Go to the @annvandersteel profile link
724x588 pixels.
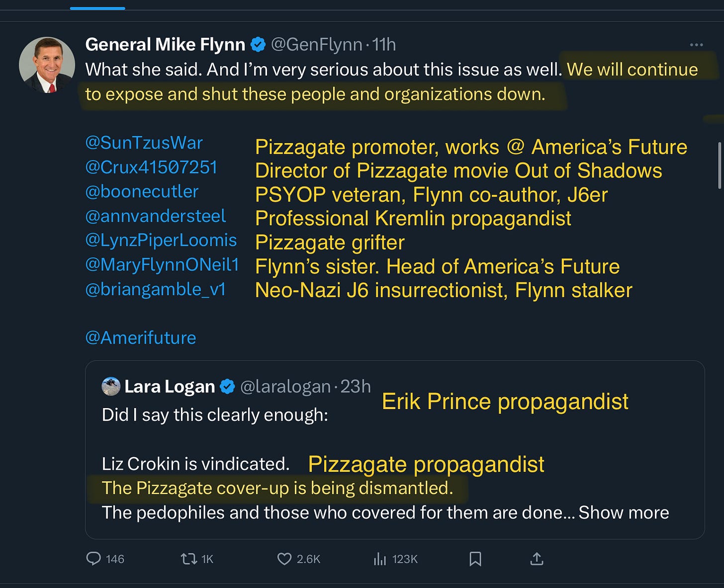[155, 216]
